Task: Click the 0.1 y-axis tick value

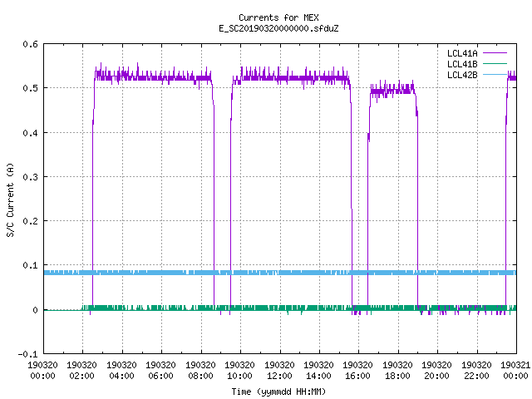Action: [x=30, y=265]
